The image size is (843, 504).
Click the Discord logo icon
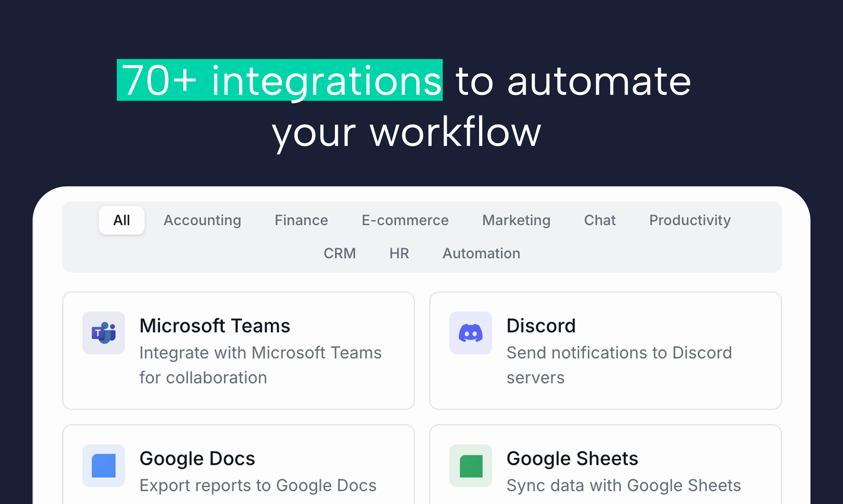click(471, 333)
